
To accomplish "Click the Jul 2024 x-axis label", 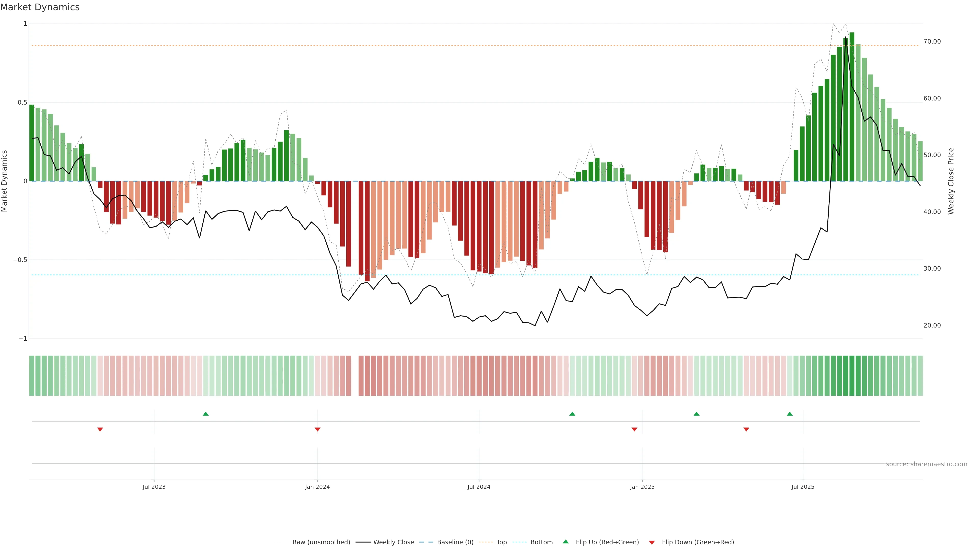I will pos(479,487).
